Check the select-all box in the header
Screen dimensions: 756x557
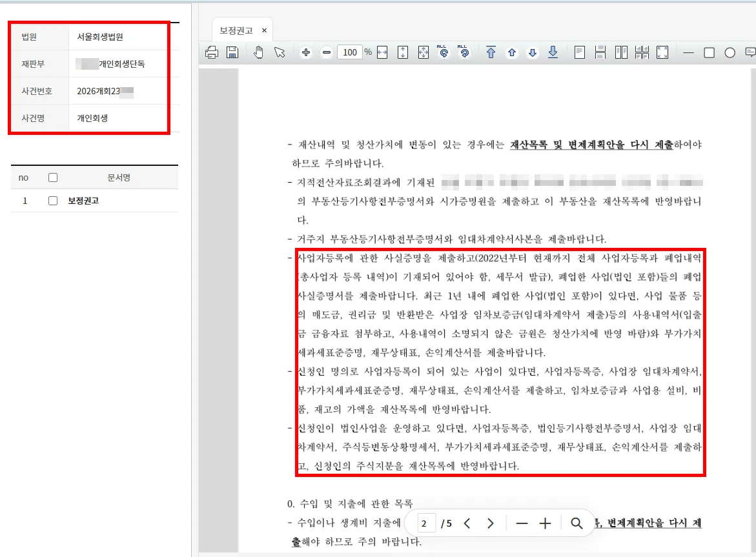point(53,177)
